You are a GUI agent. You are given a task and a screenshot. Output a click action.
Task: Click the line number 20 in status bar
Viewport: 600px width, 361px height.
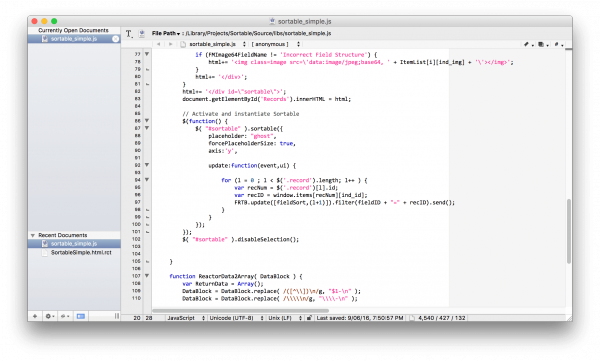137,318
